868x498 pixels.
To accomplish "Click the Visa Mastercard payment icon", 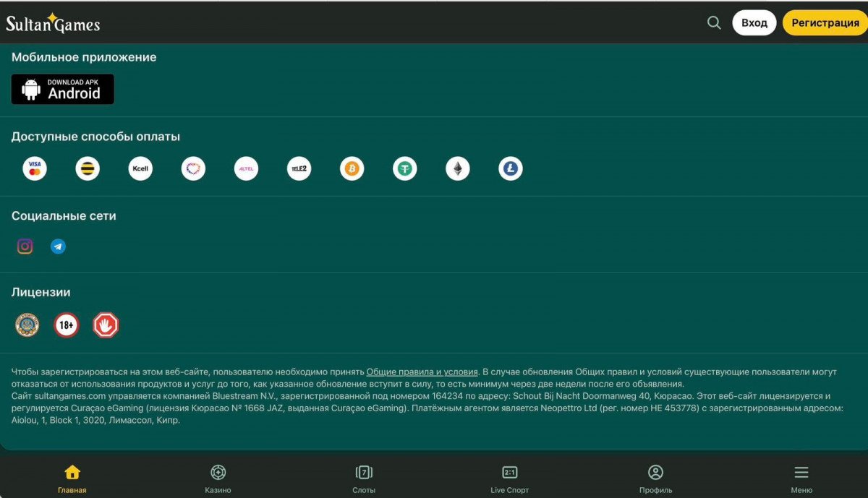I will tap(35, 169).
